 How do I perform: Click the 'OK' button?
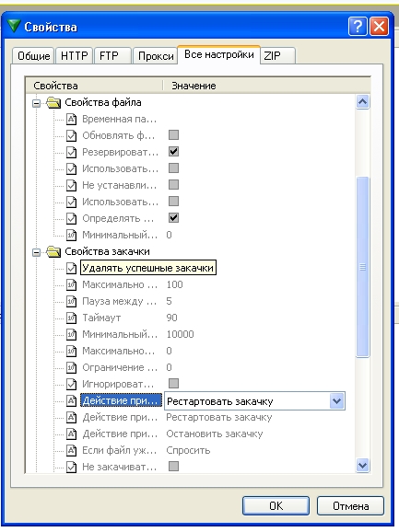tap(276, 506)
